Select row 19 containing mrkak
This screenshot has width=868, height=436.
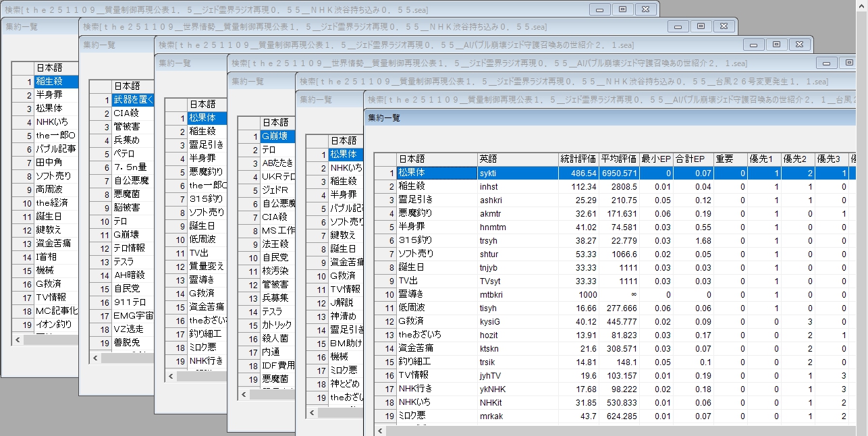pyautogui.click(x=517, y=416)
